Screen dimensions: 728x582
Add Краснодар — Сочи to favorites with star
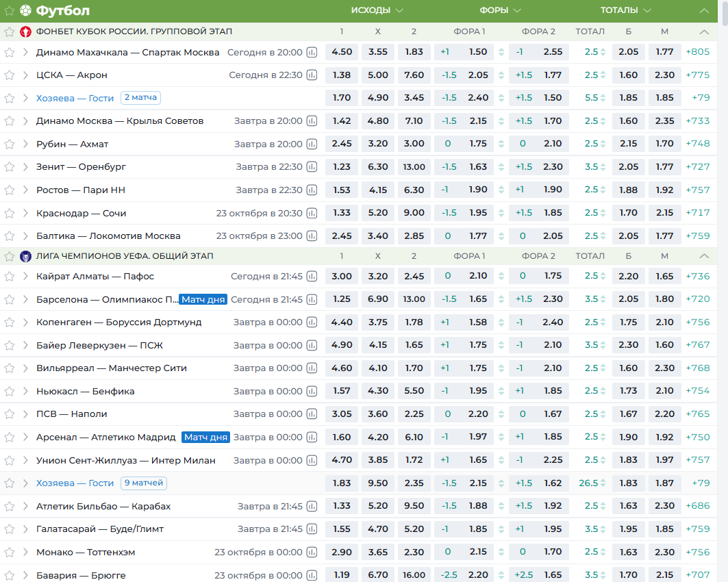pyautogui.click(x=10, y=214)
